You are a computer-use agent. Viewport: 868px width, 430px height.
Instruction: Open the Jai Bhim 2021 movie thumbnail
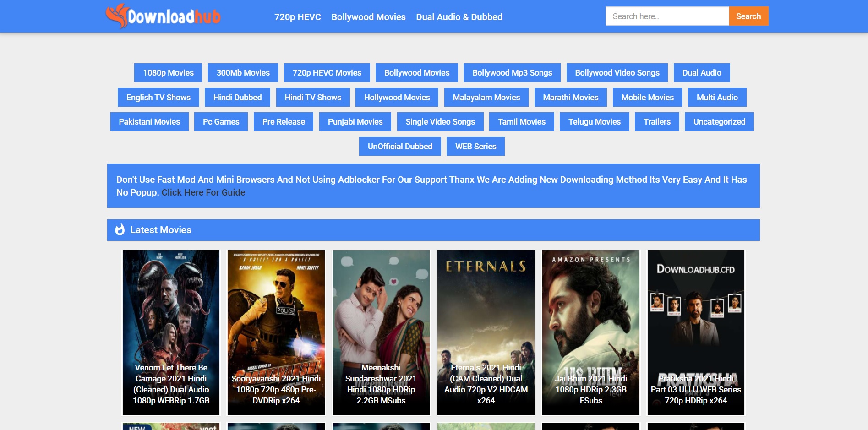[x=590, y=332]
